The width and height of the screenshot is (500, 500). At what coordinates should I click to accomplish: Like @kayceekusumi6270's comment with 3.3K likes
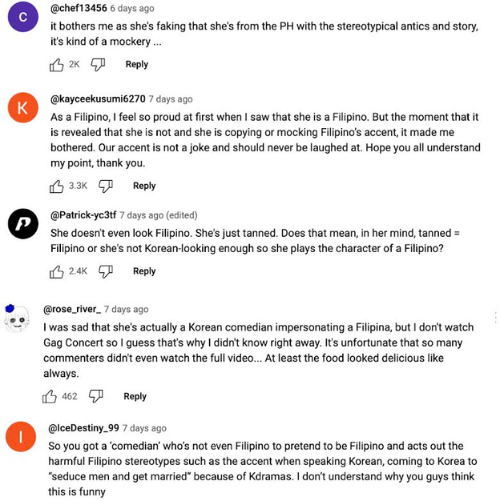pos(56,186)
